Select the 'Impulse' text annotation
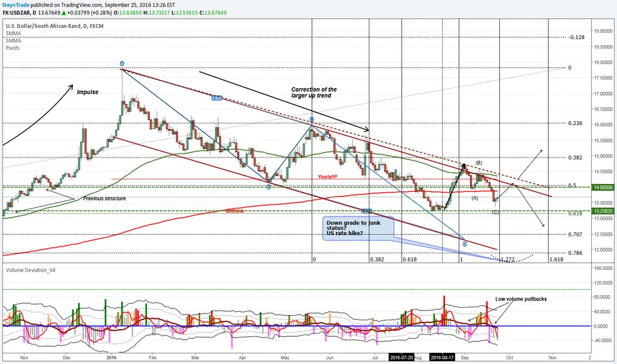 click(x=87, y=92)
